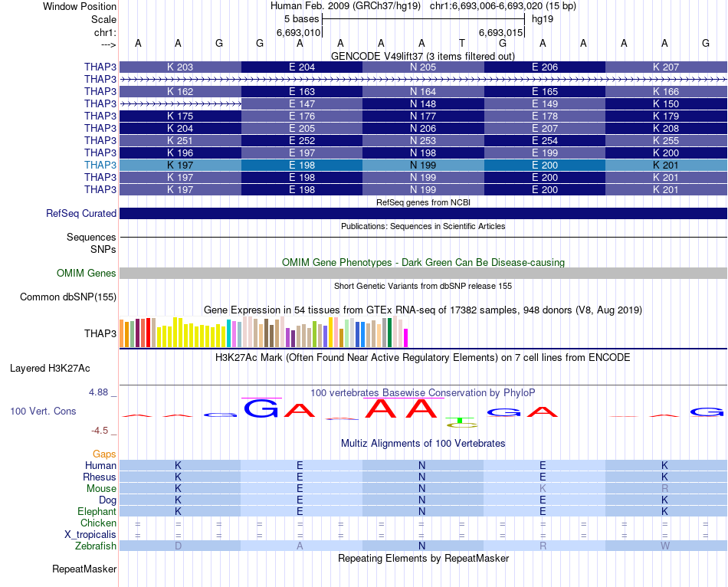Click the Mouse species row label

pyautogui.click(x=101, y=489)
